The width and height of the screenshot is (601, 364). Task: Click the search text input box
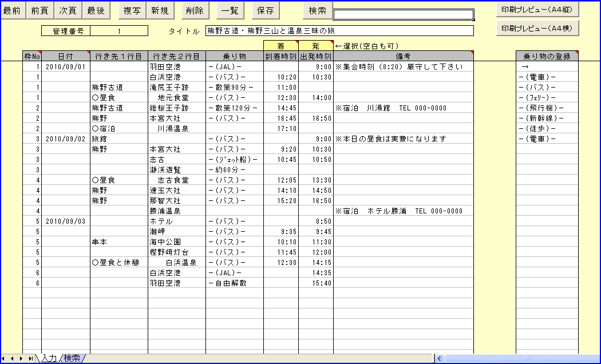click(x=403, y=14)
